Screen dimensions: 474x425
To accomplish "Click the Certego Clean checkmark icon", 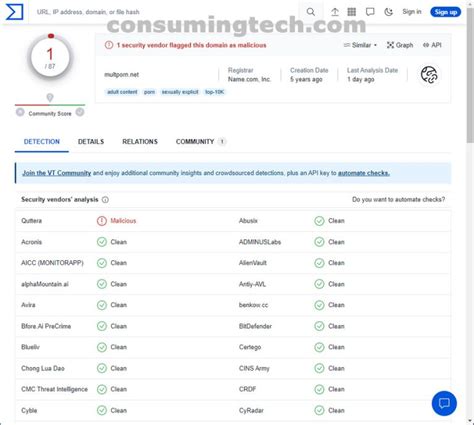I will [x=319, y=347].
